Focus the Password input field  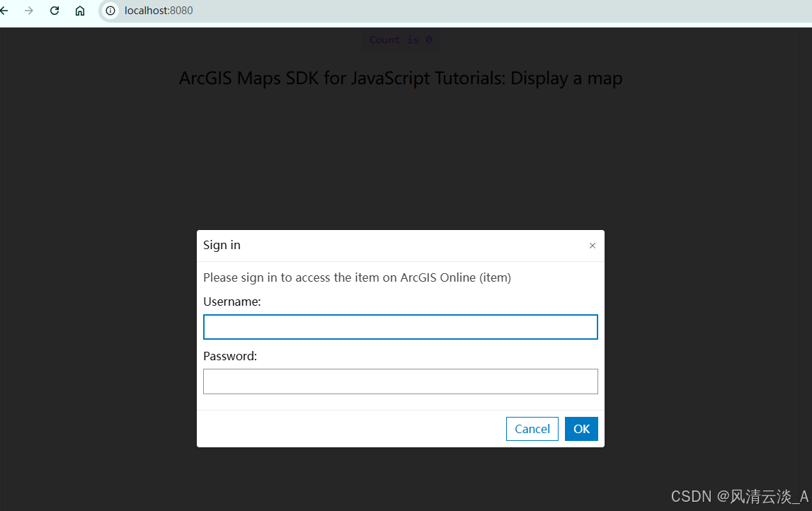pos(400,381)
